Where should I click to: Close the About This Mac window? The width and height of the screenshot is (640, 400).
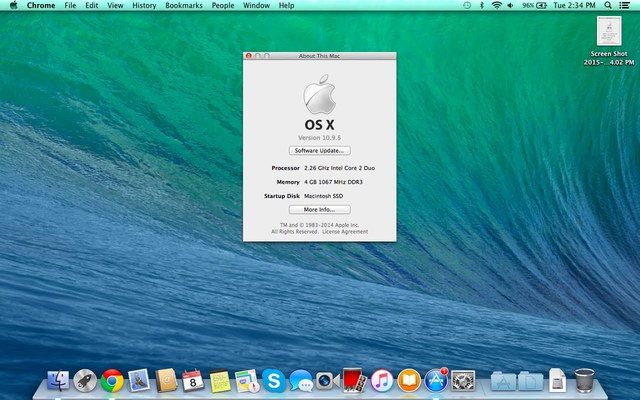tap(249, 56)
